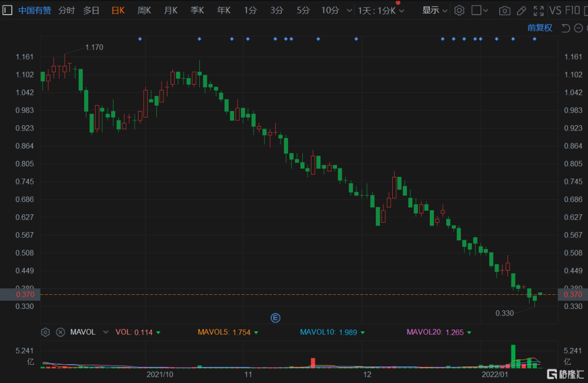
Task: Open F10 company info
Action: [572, 11]
